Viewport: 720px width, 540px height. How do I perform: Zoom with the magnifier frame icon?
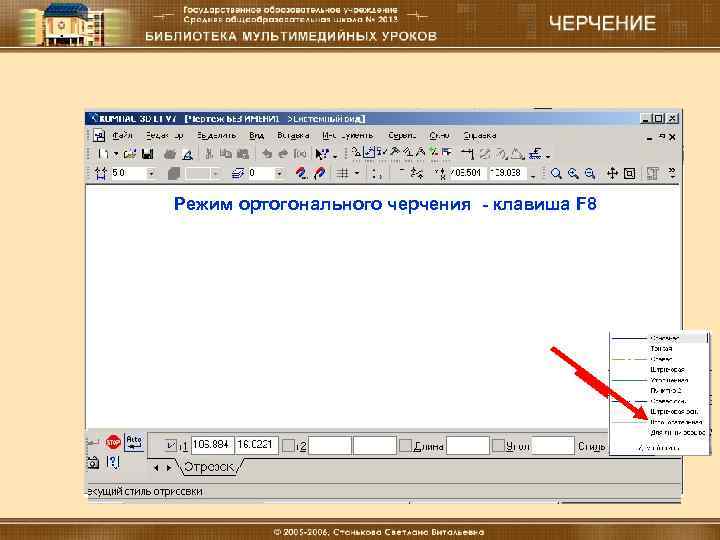pyautogui.click(x=556, y=174)
